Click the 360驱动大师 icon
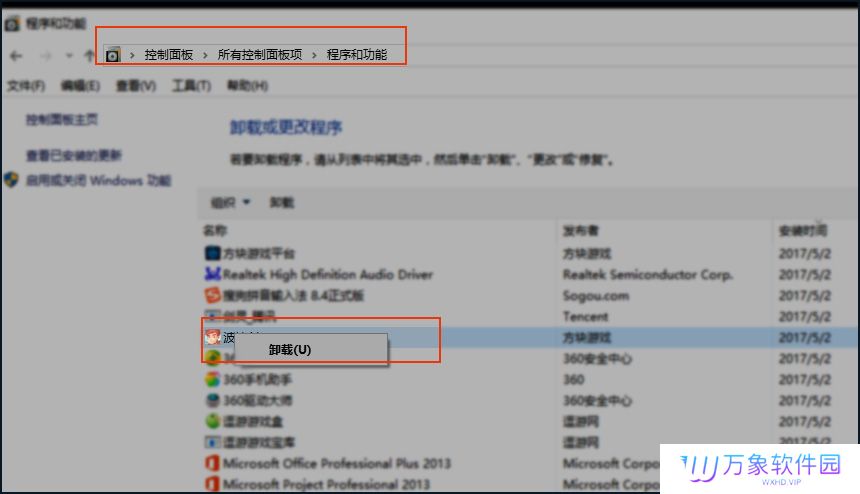Image resolution: width=860 pixels, height=494 pixels. (x=213, y=400)
